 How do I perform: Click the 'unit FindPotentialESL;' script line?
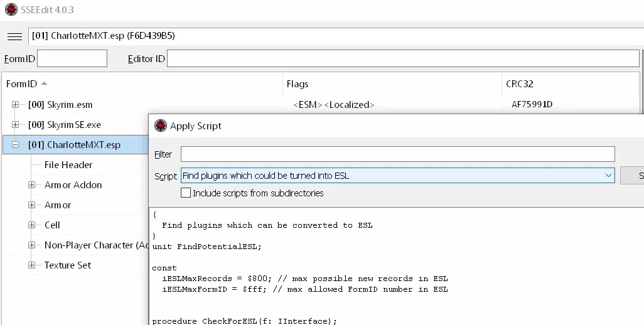click(207, 247)
